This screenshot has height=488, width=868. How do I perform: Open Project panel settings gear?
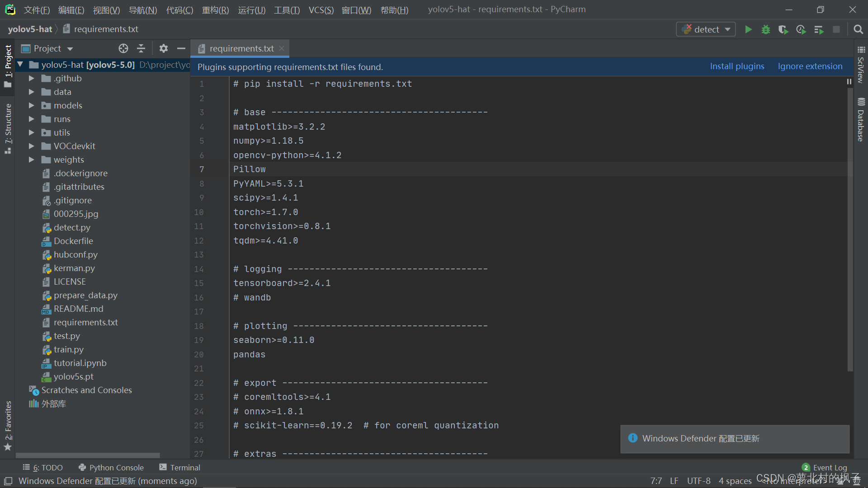164,48
